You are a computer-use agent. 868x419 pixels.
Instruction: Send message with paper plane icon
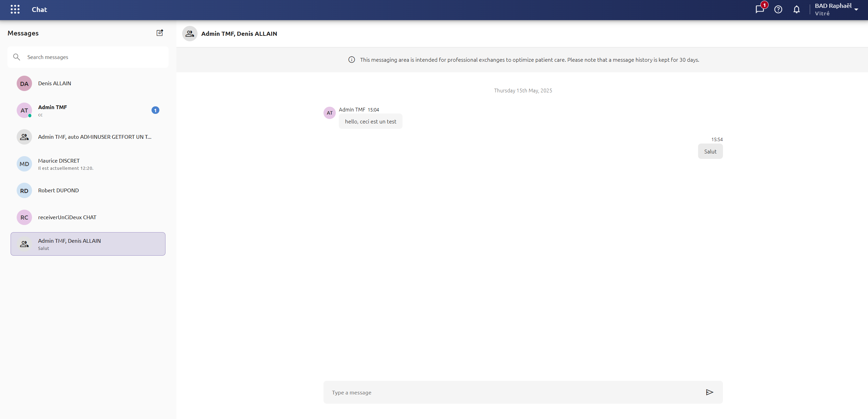pyautogui.click(x=710, y=392)
